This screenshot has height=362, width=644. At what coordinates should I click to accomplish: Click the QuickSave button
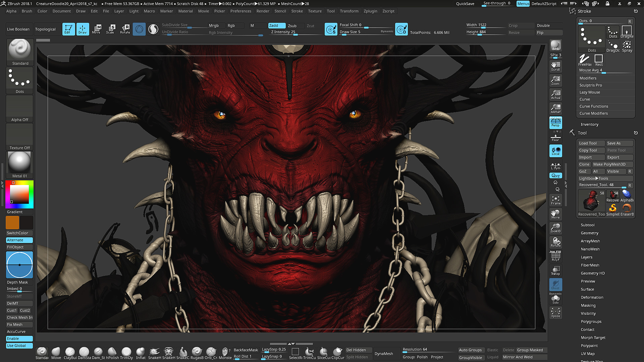click(465, 4)
